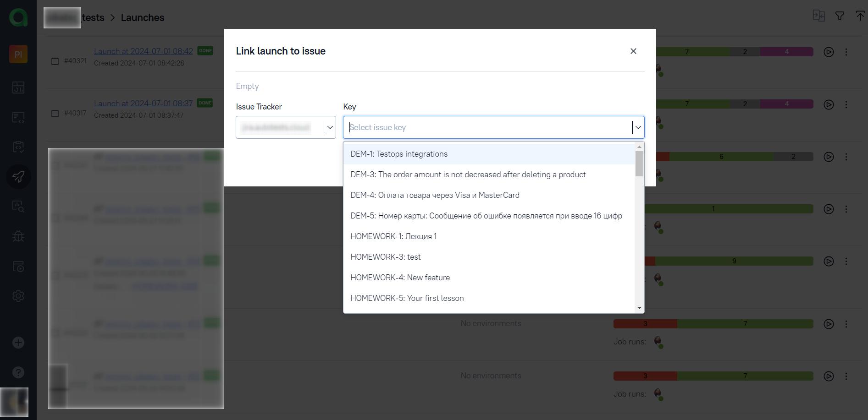
Task: Open the PI project avatar
Action: click(x=18, y=54)
